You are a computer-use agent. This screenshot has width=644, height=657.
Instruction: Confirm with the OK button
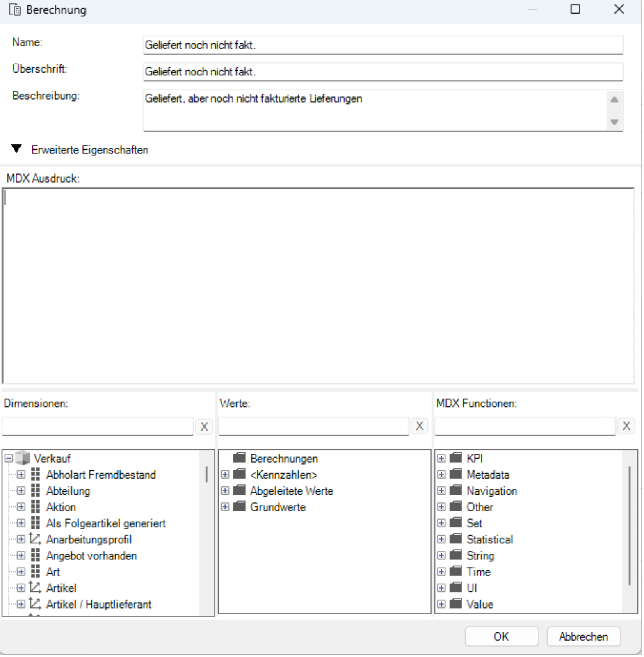pyautogui.click(x=501, y=636)
